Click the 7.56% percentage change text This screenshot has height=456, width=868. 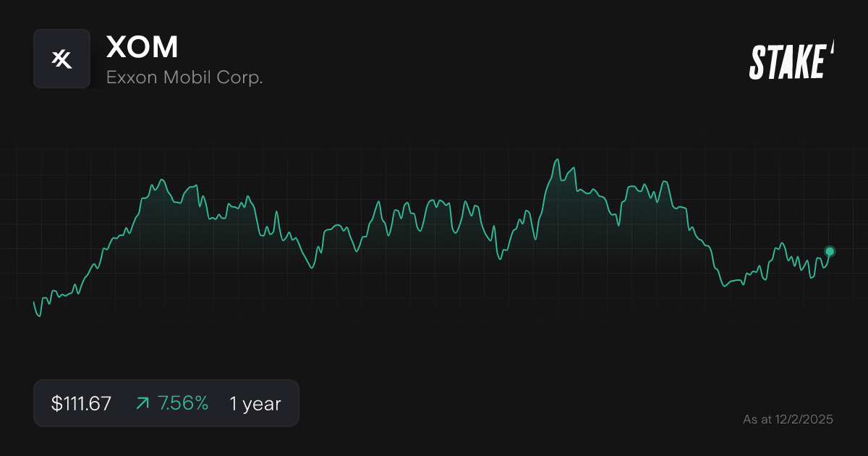pyautogui.click(x=182, y=402)
